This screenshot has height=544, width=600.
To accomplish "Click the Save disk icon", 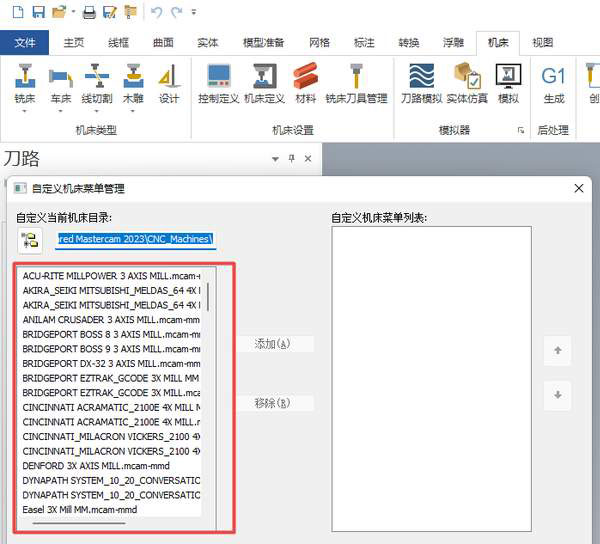I will click(x=38, y=12).
